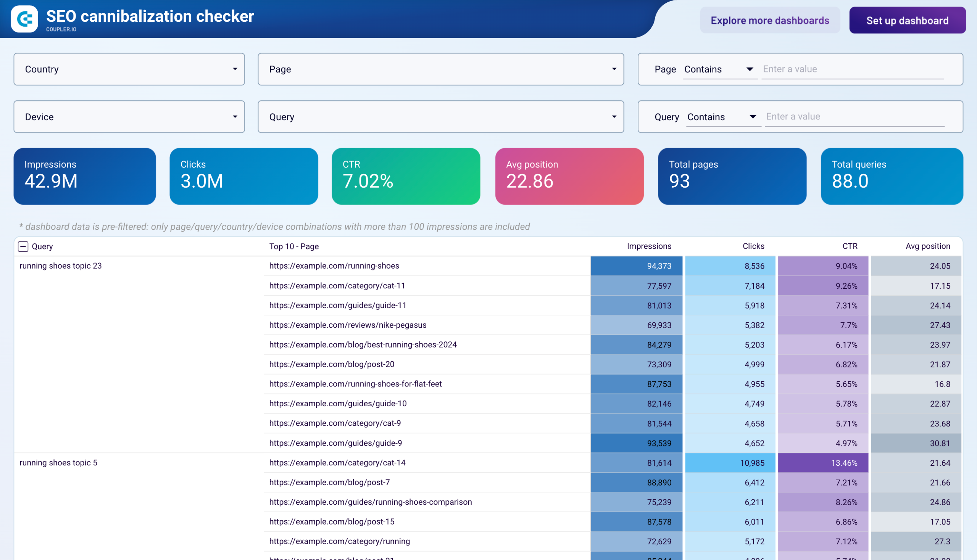The image size is (977, 560).
Task: Click the Query filter value input
Action: pyautogui.click(x=854, y=116)
